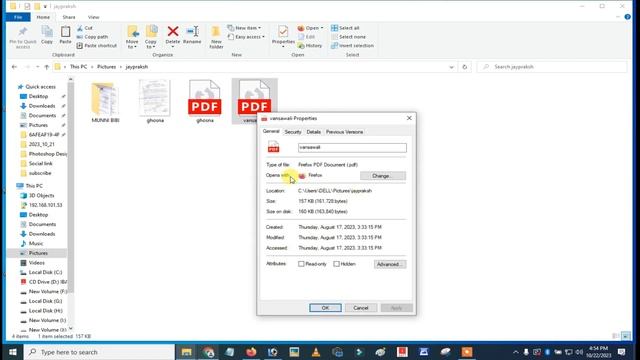Image resolution: width=640 pixels, height=360 pixels.
Task: Click Pin to Quick access icon
Action: [22, 32]
